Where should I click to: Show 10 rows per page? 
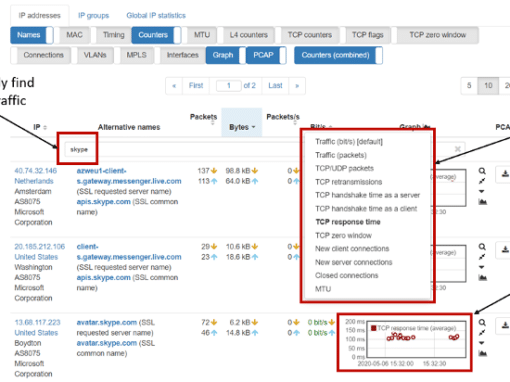coord(488,86)
